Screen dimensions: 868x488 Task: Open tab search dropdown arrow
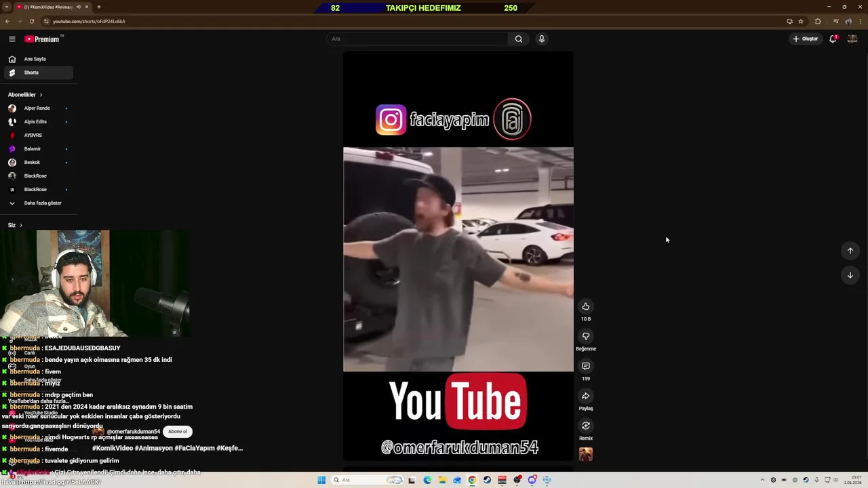coord(6,7)
